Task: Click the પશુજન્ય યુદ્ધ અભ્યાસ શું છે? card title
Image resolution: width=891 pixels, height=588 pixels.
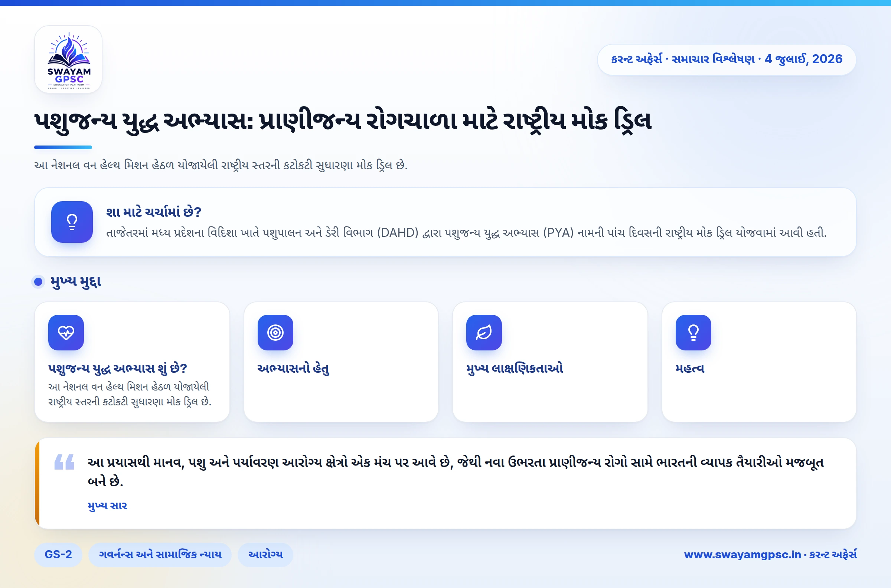Action: click(x=118, y=369)
